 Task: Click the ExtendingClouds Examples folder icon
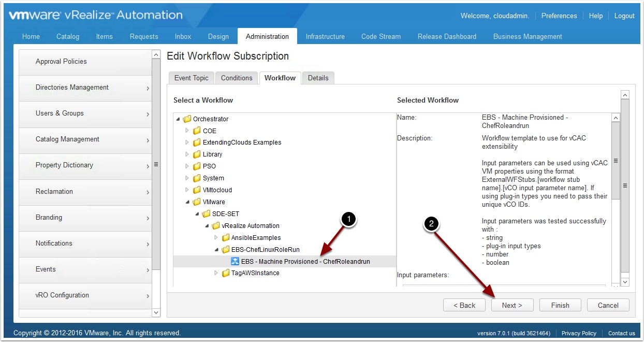click(197, 142)
